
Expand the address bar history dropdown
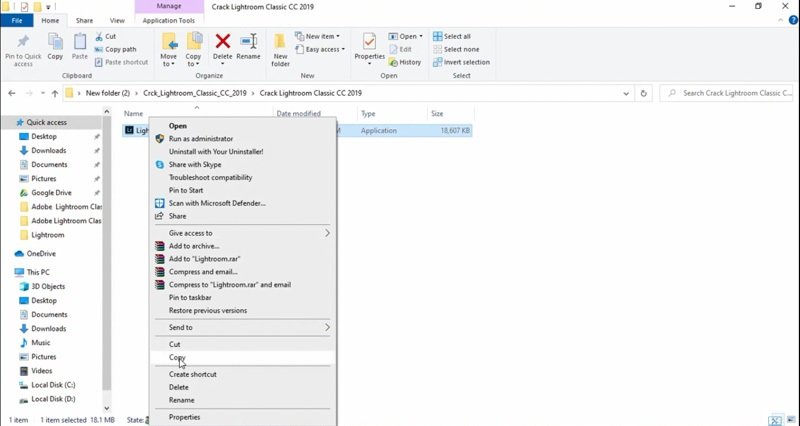tap(626, 93)
